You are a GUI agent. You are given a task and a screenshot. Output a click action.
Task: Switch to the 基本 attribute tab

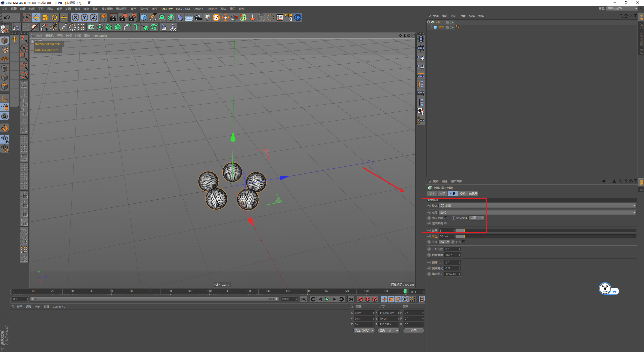click(432, 194)
